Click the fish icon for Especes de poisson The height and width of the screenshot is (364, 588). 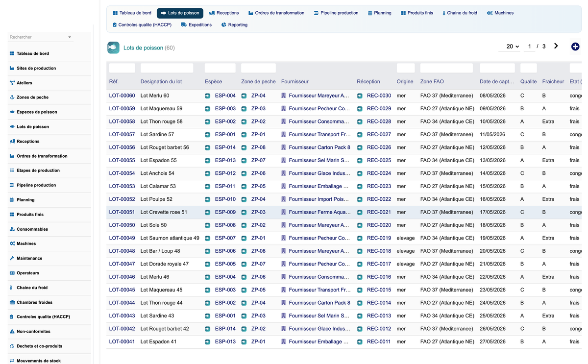12,112
